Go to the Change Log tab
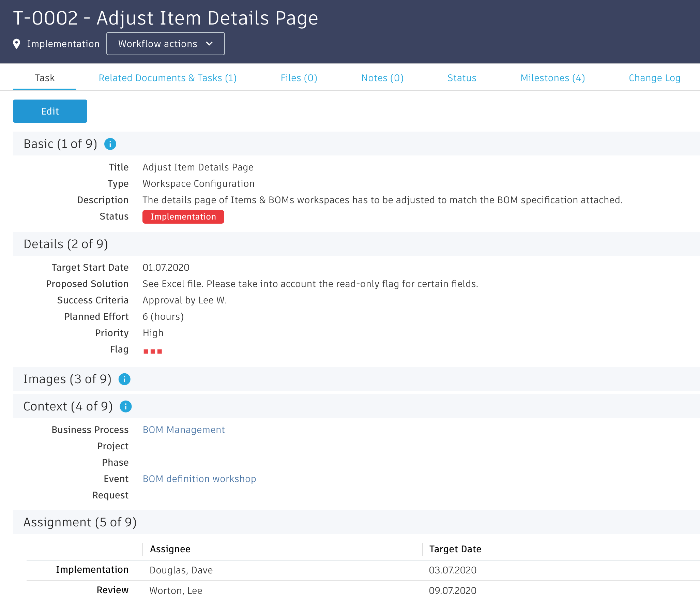Screen dimensions: 700x600 click(654, 78)
